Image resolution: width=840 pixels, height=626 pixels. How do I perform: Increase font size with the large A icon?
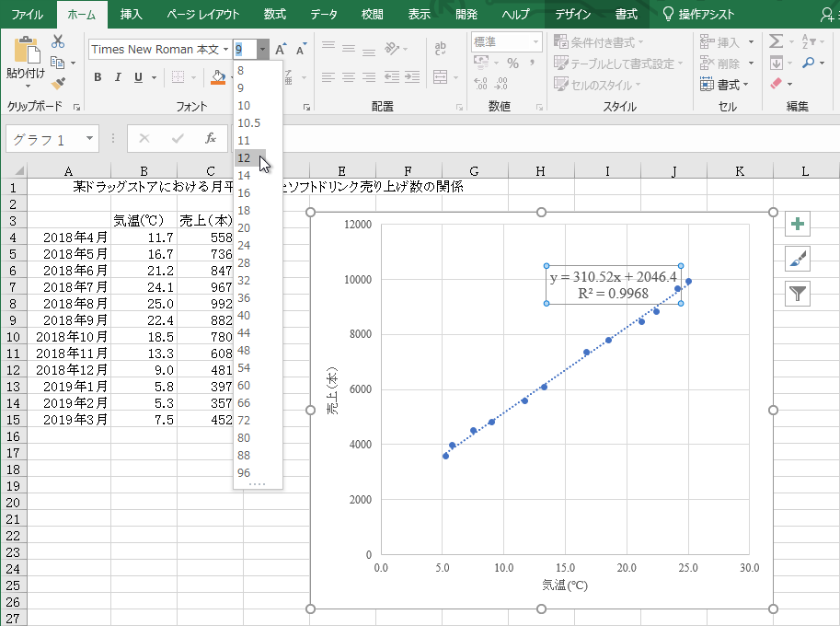(280, 50)
